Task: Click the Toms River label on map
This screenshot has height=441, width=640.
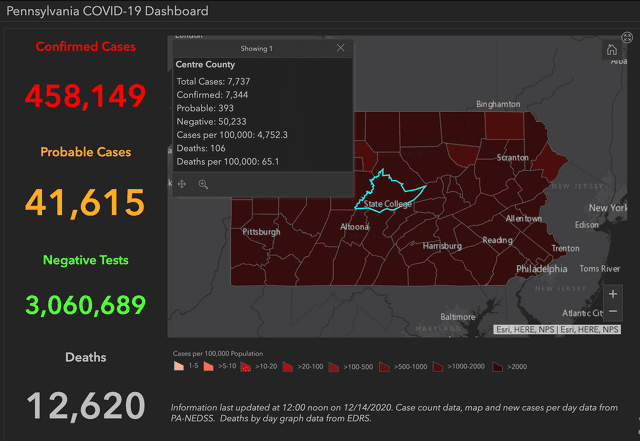Action: pyautogui.click(x=599, y=269)
